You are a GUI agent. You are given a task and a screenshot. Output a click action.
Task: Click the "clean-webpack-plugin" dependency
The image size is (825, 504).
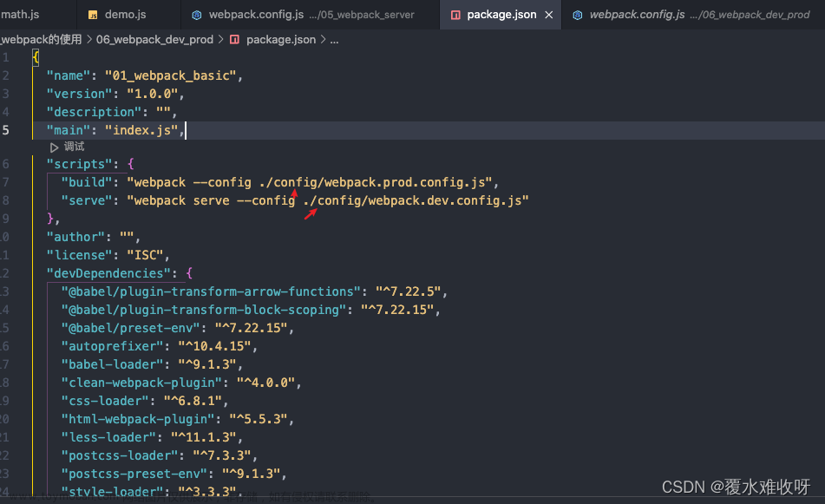141,383
